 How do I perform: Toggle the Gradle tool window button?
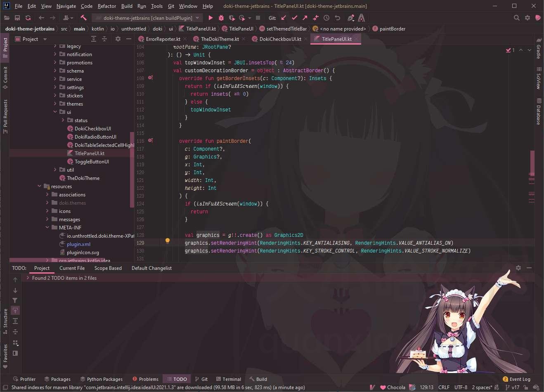(539, 49)
